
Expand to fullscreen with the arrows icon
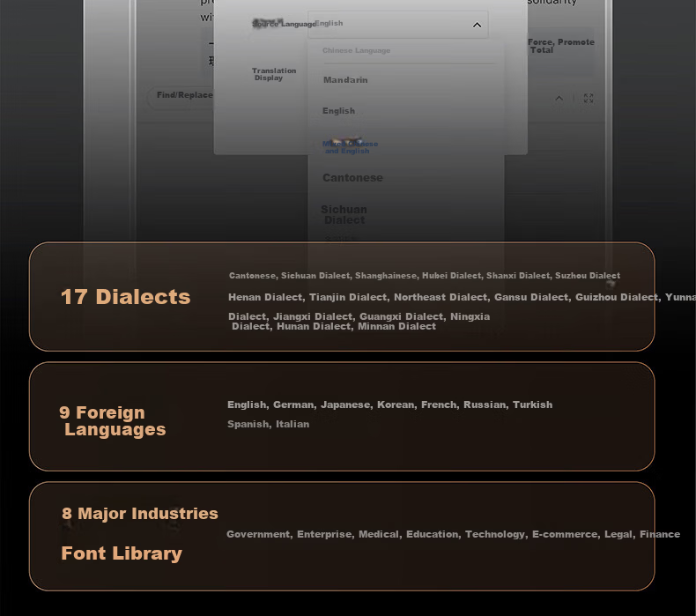click(x=589, y=98)
